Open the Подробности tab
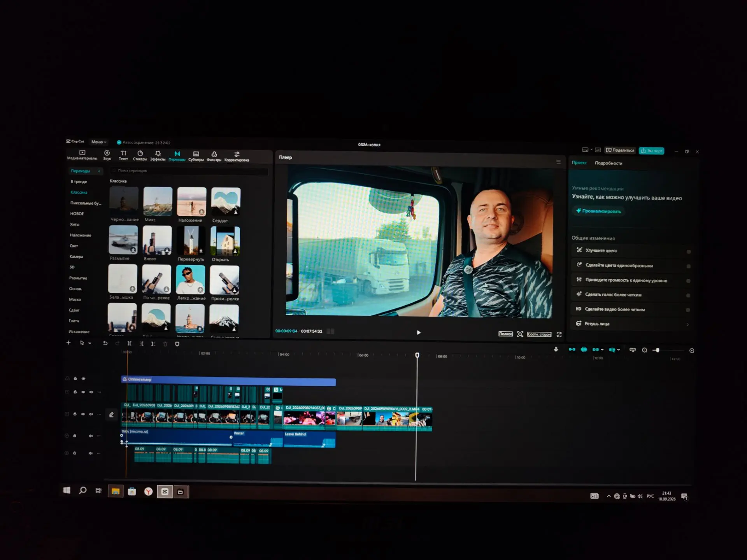Viewport: 747px width, 560px height. pos(608,163)
